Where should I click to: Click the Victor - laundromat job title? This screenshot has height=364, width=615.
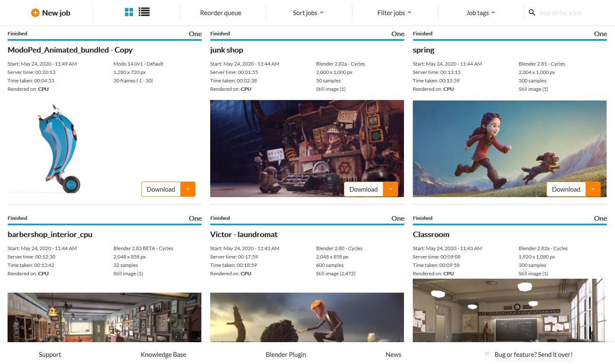[244, 234]
